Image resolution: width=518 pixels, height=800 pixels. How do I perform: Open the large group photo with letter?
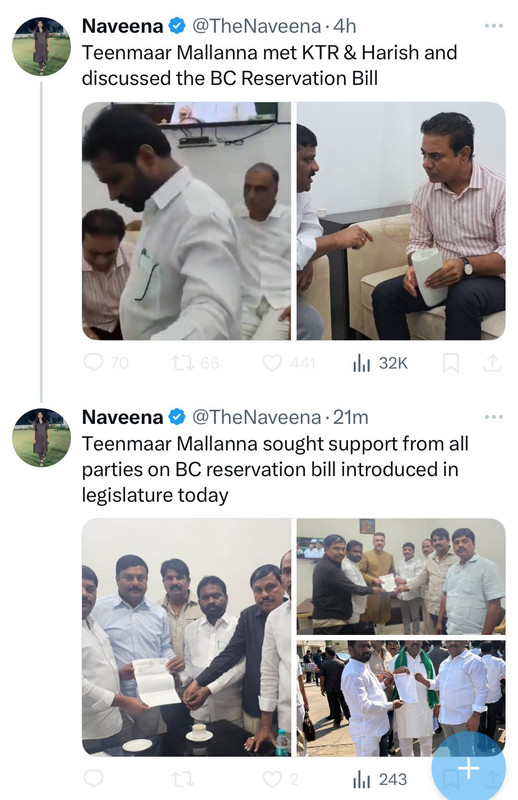click(186, 637)
